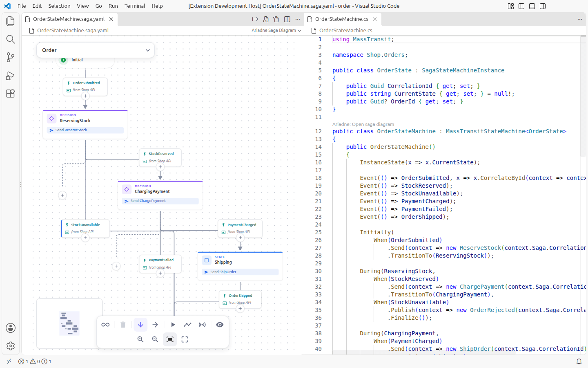Click the arrow-to-bar icon in editor toolbar
The height and width of the screenshot is (368, 588).
tap(255, 19)
